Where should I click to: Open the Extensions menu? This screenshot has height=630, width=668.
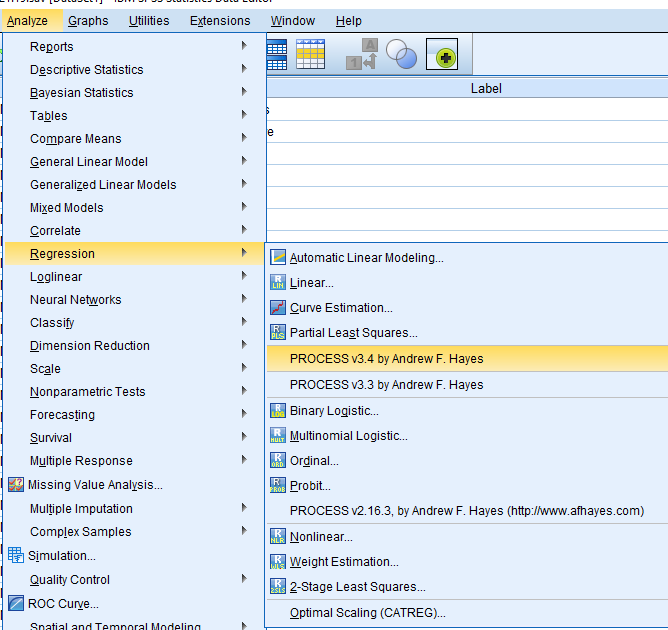220,20
